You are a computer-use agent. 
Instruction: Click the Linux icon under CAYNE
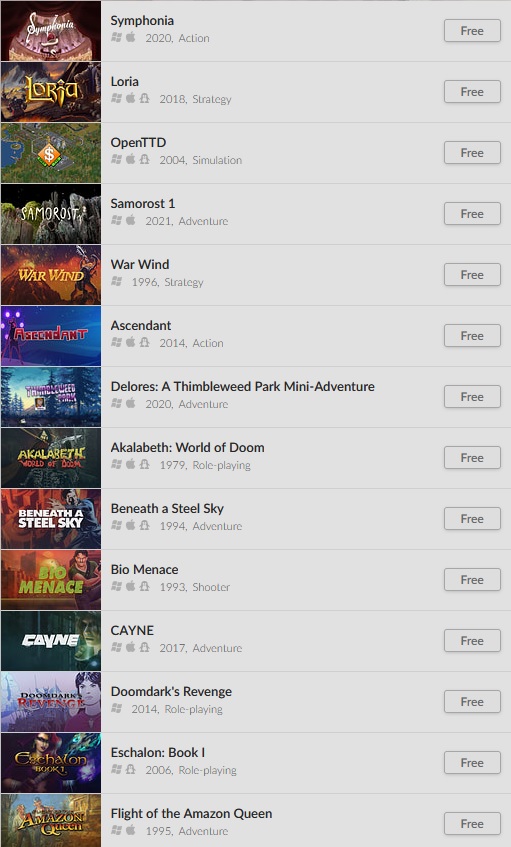pyautogui.click(x=144, y=647)
